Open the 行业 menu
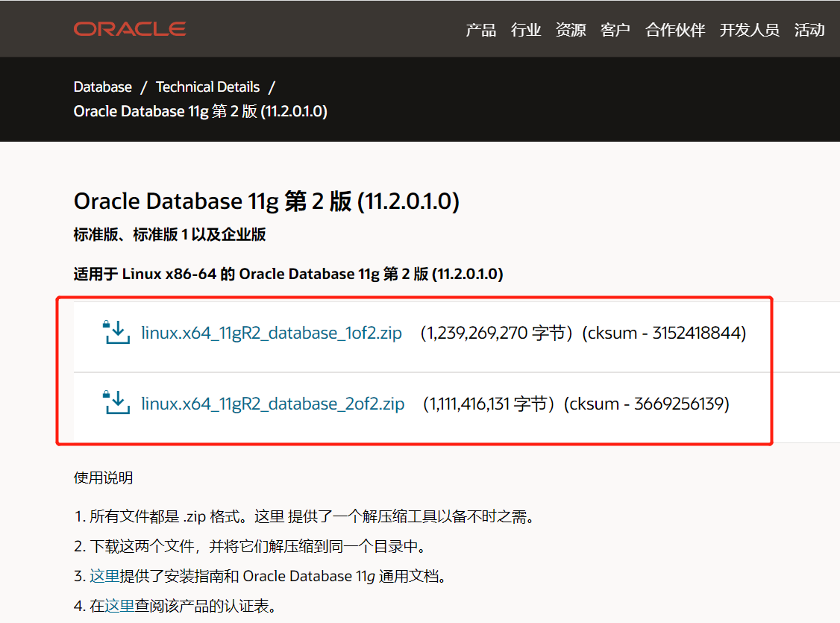 525,29
